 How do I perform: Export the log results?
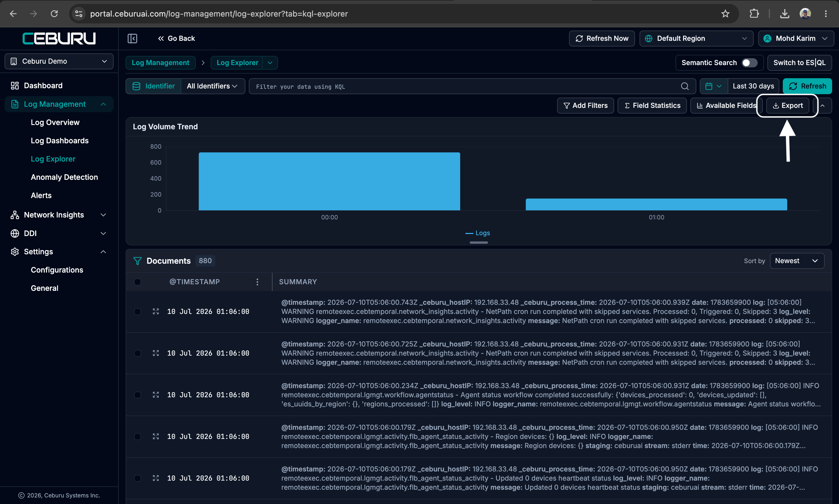click(787, 106)
